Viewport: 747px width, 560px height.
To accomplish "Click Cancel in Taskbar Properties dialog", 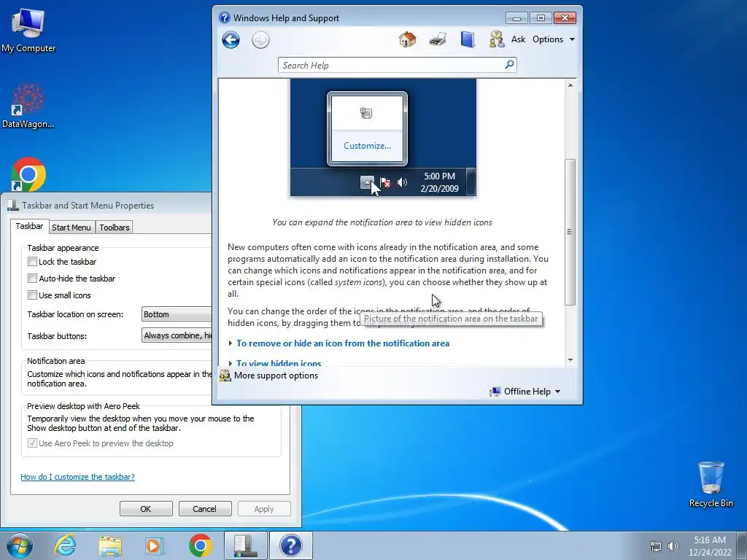I will pos(204,508).
